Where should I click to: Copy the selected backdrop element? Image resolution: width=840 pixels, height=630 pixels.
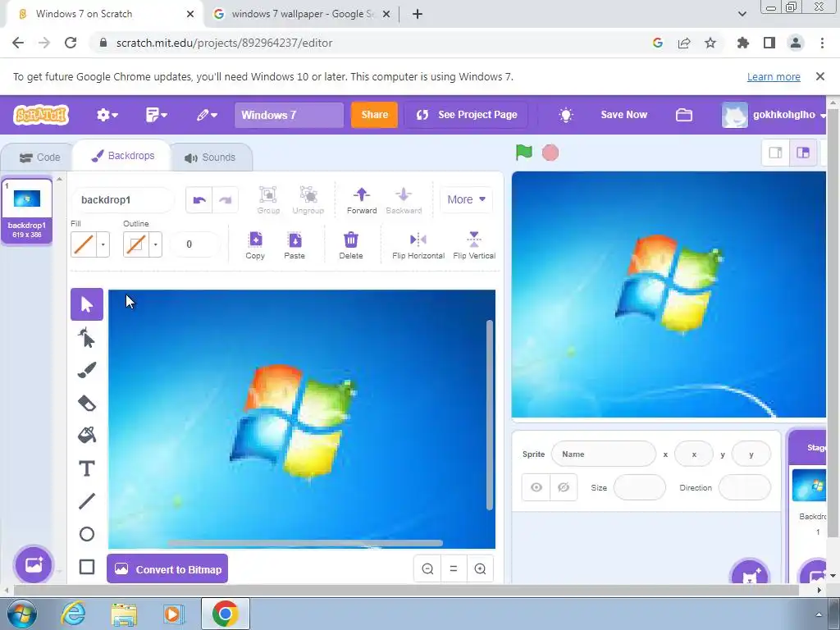[256, 244]
